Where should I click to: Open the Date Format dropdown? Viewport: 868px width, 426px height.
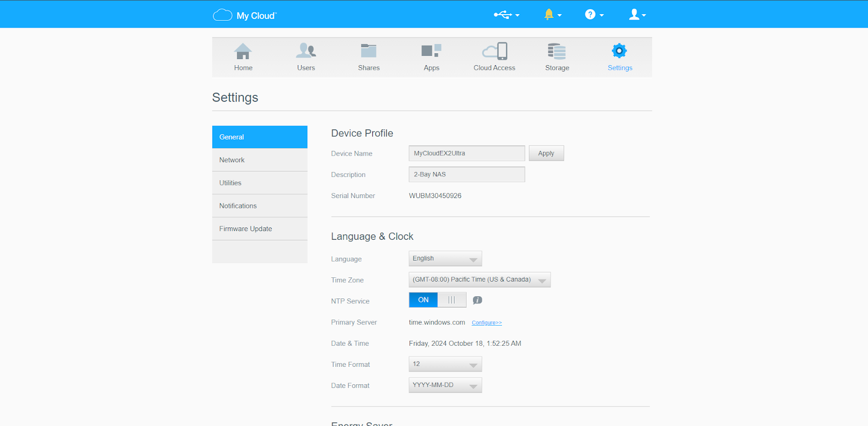pyautogui.click(x=445, y=385)
